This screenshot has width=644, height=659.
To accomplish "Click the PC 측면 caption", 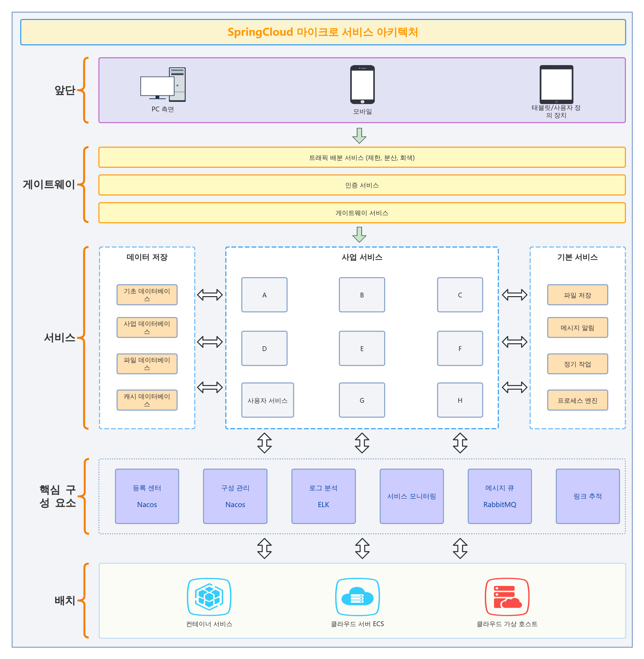I will click(163, 109).
